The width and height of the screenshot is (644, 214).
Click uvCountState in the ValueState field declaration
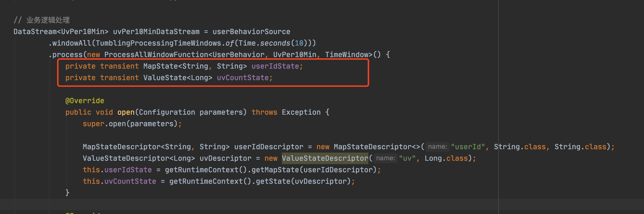(242, 77)
